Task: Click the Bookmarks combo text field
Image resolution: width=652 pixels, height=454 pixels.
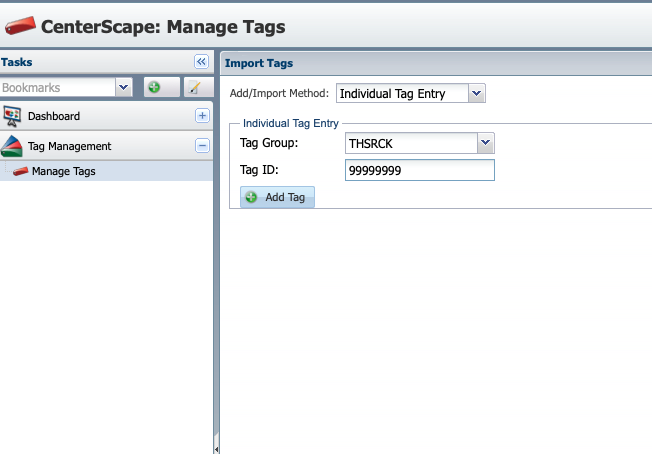Action: click(x=58, y=87)
